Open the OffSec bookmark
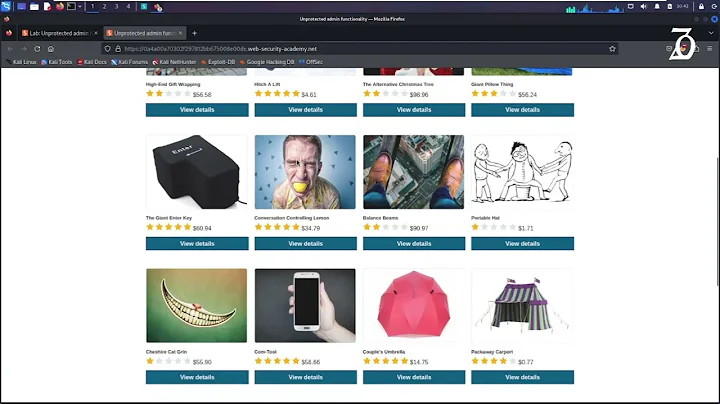Screen dimensions: 720x404 [x=311, y=62]
